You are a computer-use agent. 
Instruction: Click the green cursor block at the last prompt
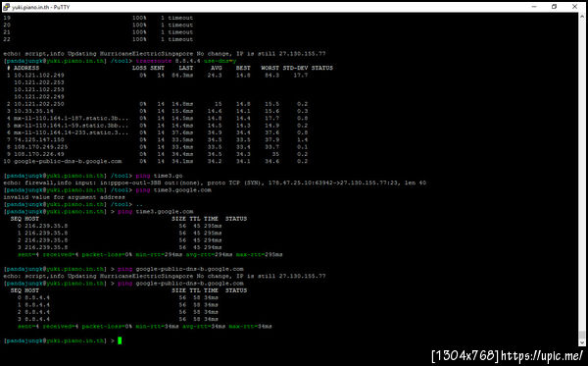[120, 340]
